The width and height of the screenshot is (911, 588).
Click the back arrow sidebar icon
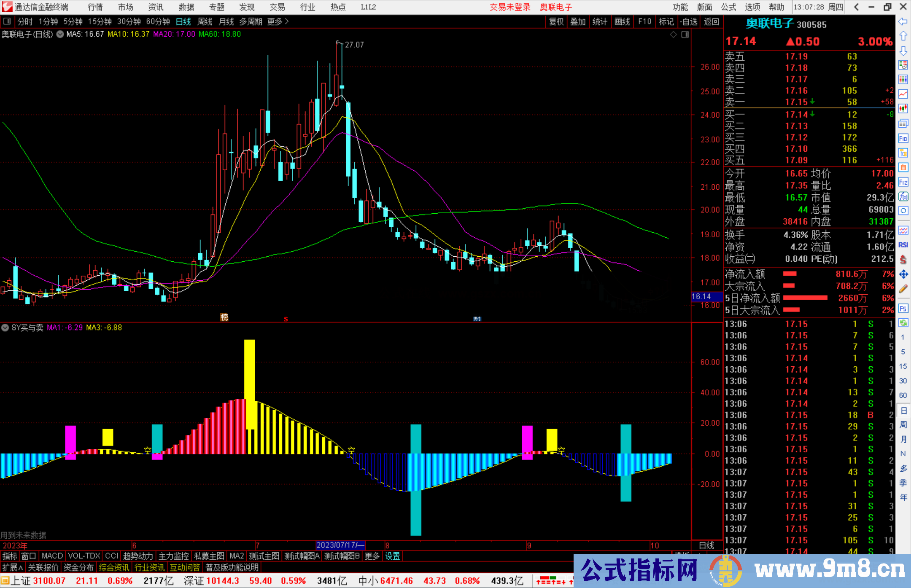903,21
